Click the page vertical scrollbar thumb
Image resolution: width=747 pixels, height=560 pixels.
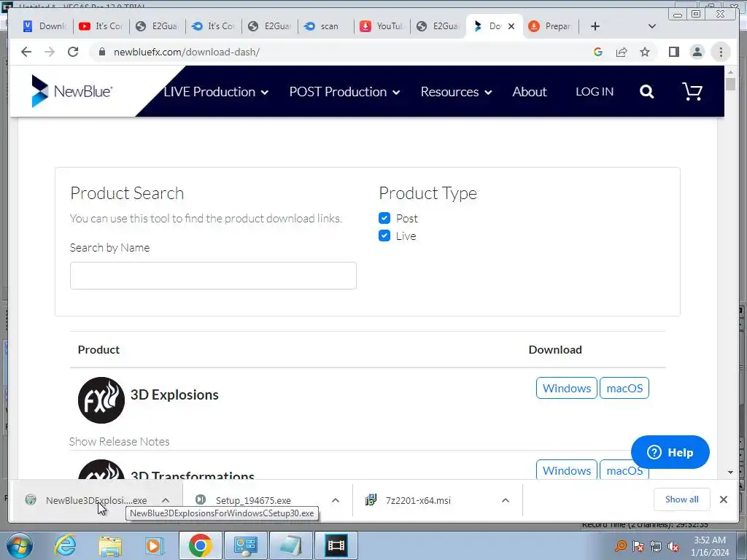tap(730, 84)
